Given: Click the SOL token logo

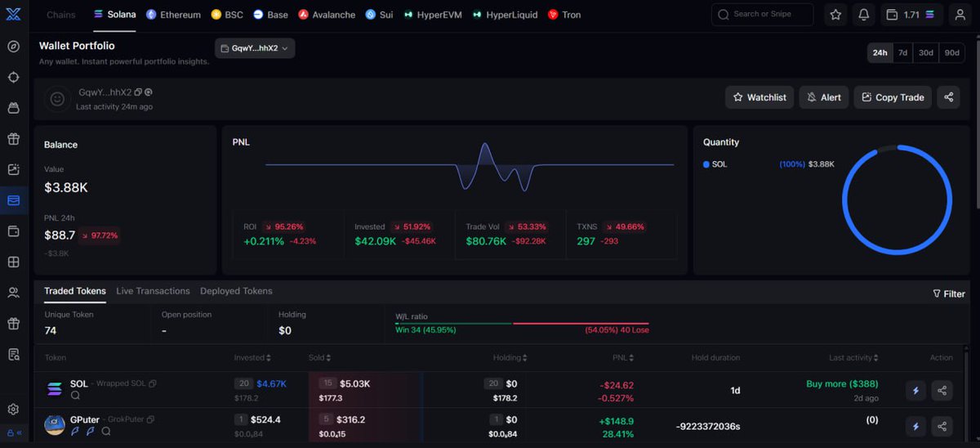Looking at the screenshot, I should [x=55, y=390].
